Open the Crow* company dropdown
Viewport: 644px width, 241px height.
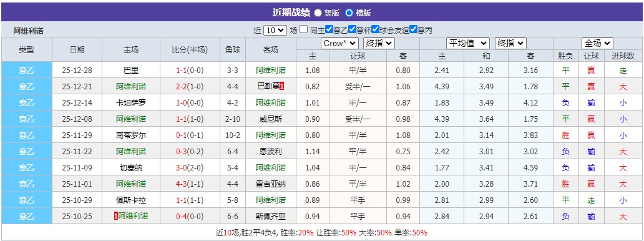click(x=339, y=43)
